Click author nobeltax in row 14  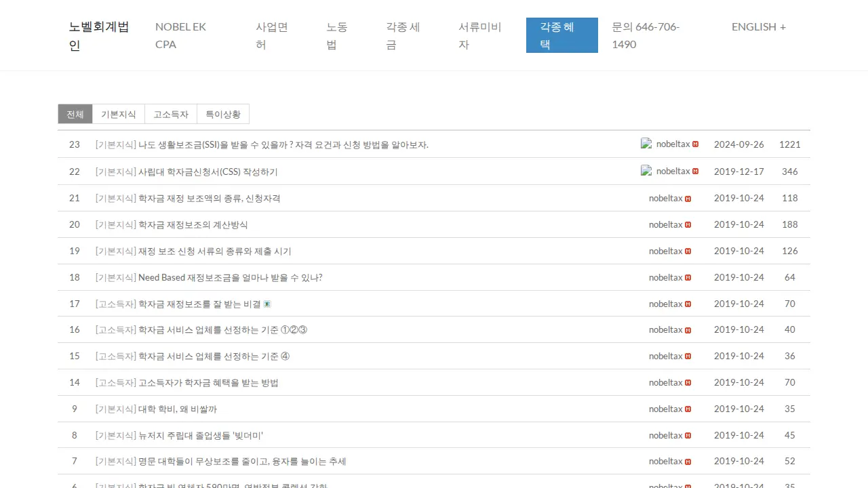pyautogui.click(x=665, y=383)
